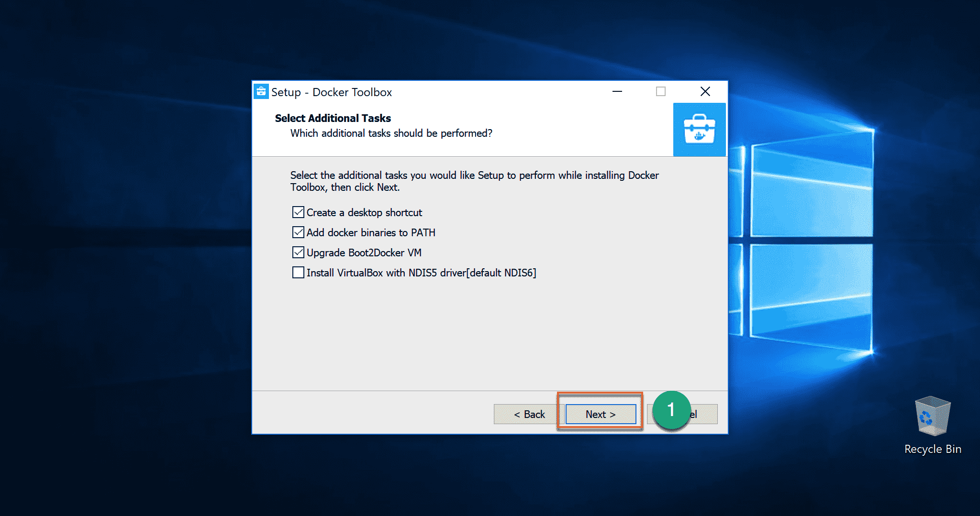This screenshot has width=980, height=516.
Task: Toggle Upgrade Boot2Docker VM checkbox
Action: (x=298, y=253)
